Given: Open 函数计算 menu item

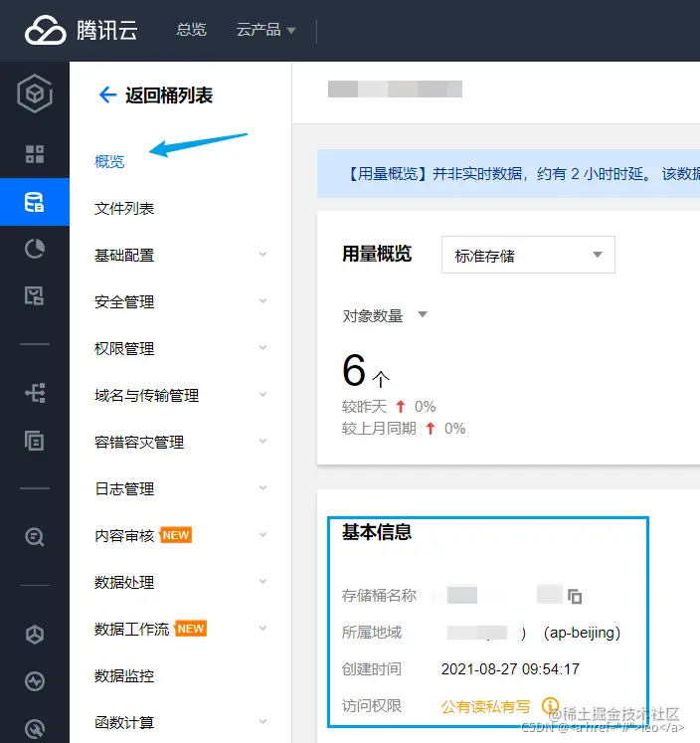Looking at the screenshot, I should (124, 723).
